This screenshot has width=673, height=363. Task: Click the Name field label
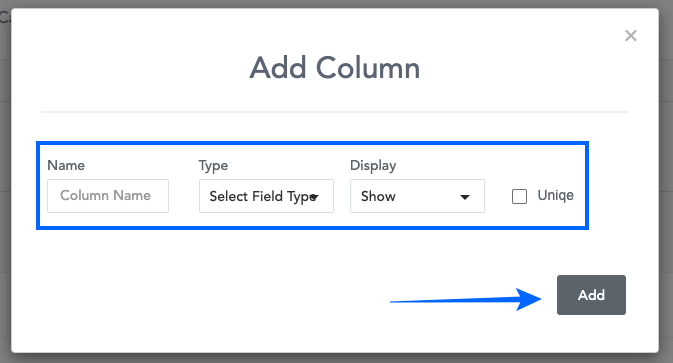[66, 165]
